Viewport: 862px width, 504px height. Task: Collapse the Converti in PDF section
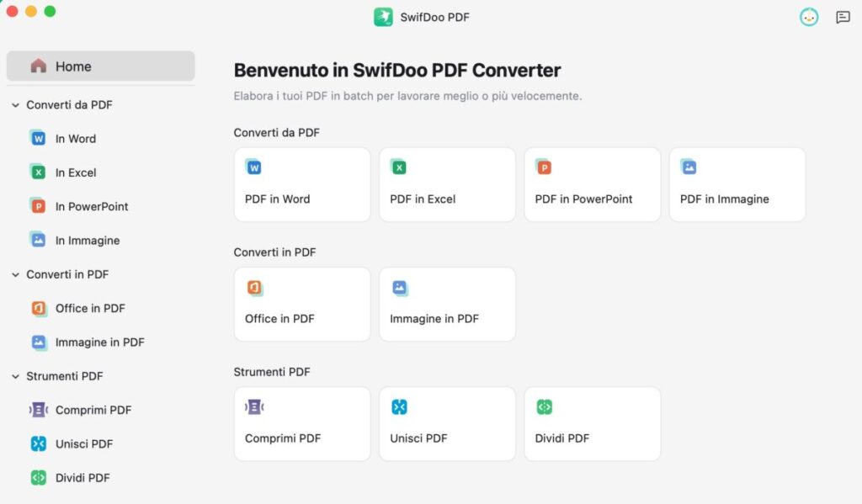(15, 274)
